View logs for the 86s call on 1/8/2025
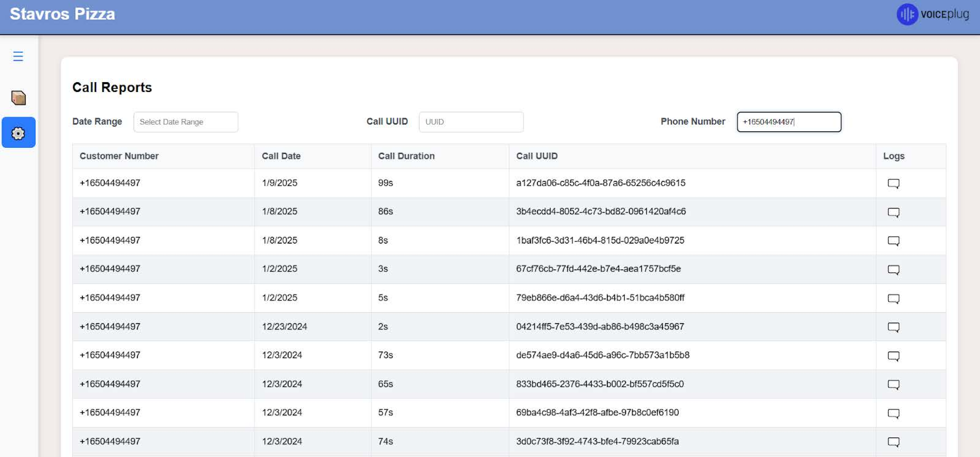The height and width of the screenshot is (457, 980). click(893, 212)
